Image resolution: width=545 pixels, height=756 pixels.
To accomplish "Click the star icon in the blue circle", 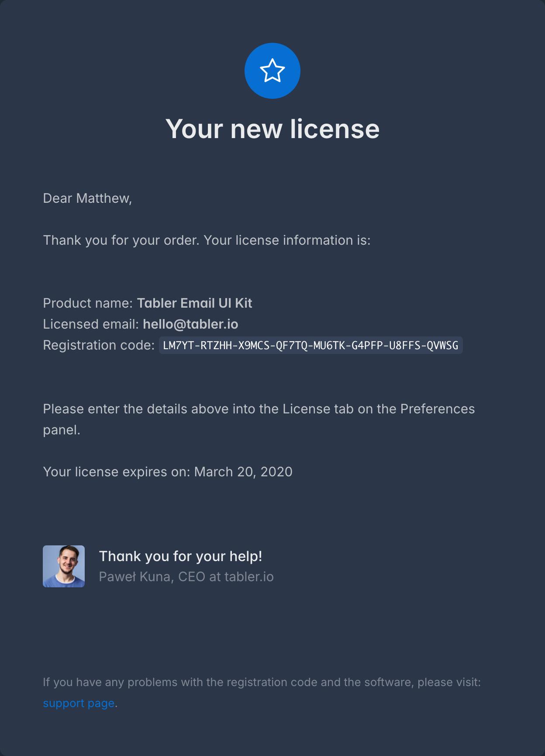I will coord(272,71).
